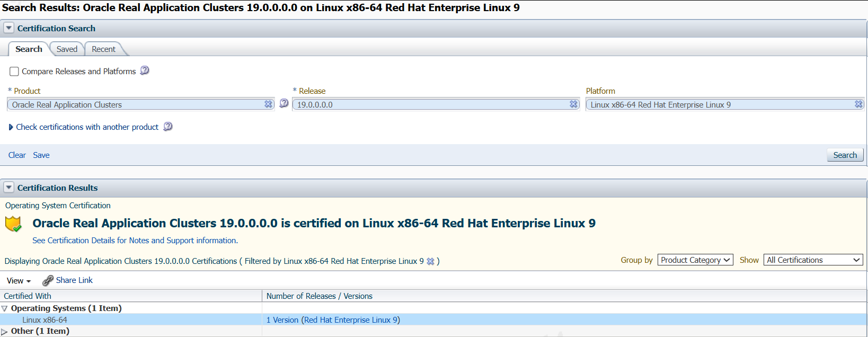
Task: Open See Certification Details link
Action: point(135,241)
